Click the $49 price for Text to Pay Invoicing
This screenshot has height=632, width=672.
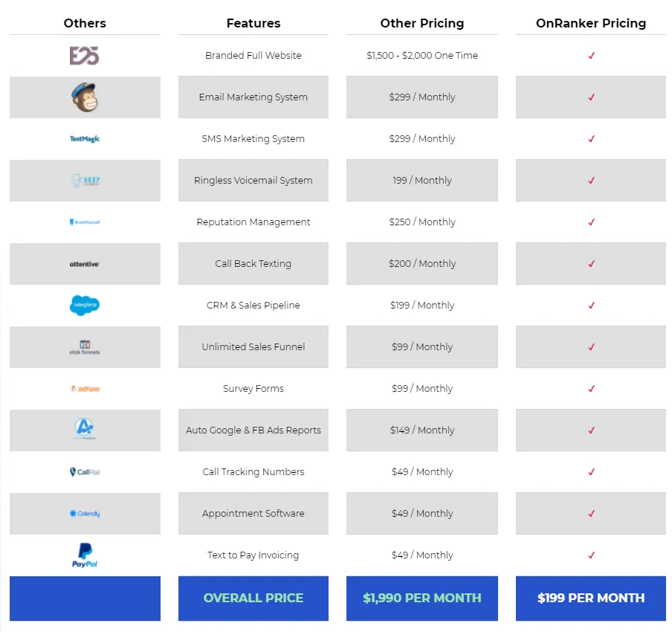click(422, 555)
